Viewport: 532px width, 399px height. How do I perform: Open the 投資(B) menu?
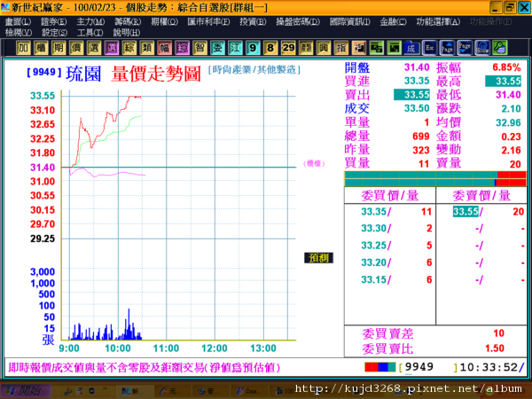253,21
